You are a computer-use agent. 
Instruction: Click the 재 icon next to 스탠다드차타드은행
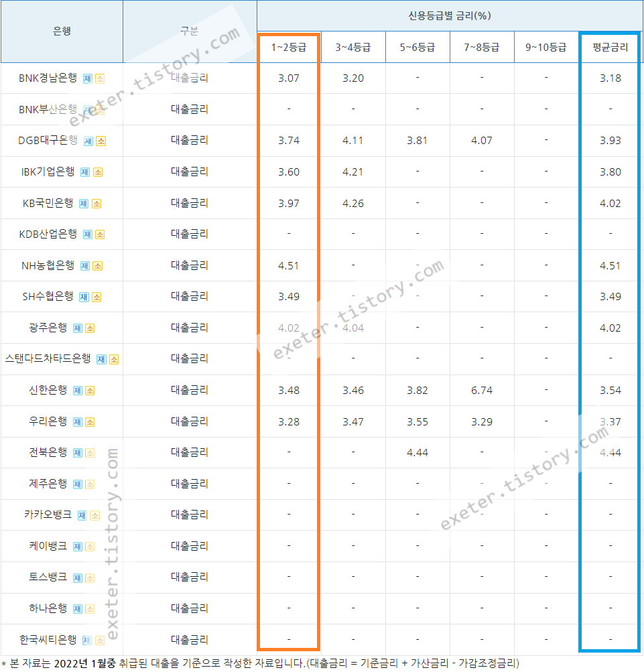[101, 360]
